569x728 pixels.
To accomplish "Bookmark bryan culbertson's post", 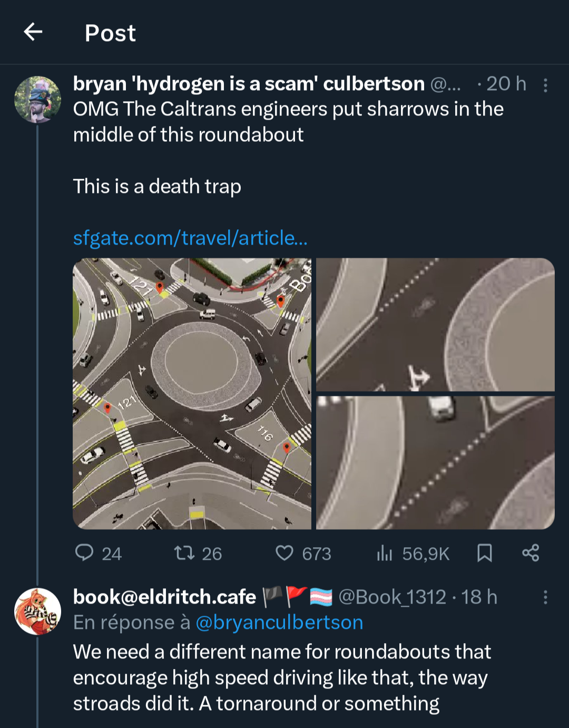I will click(x=484, y=553).
